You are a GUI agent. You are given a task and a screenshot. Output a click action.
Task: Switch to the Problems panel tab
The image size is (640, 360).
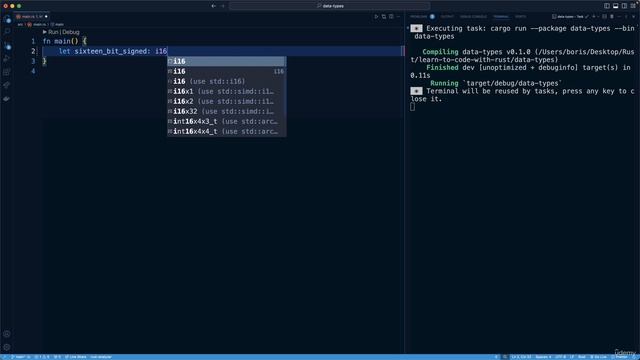pyautogui.click(x=418, y=17)
